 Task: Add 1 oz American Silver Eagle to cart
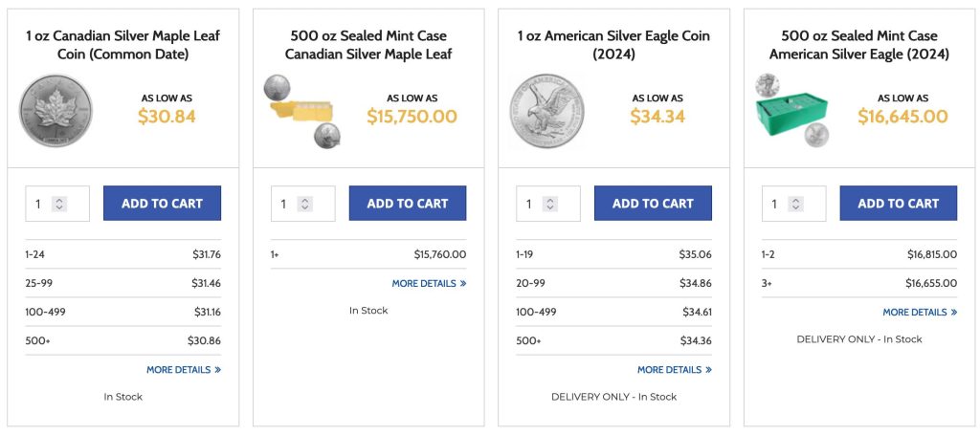(653, 204)
